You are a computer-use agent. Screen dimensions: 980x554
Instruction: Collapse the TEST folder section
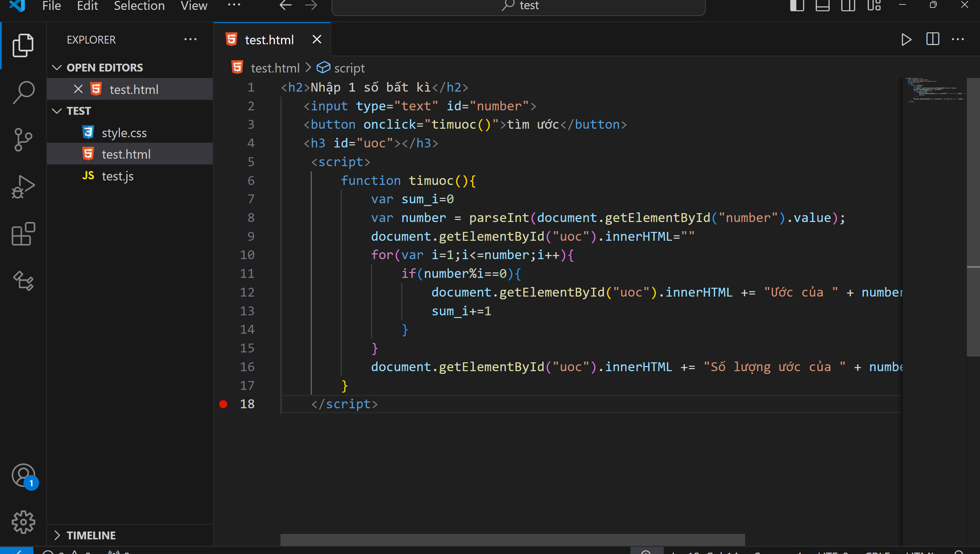click(x=57, y=111)
